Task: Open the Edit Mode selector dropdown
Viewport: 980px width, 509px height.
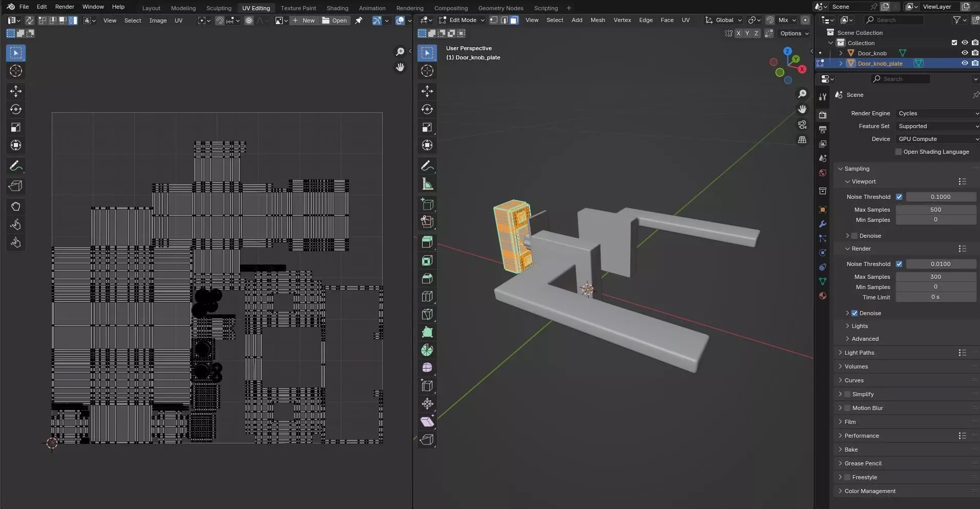Action: coord(462,20)
